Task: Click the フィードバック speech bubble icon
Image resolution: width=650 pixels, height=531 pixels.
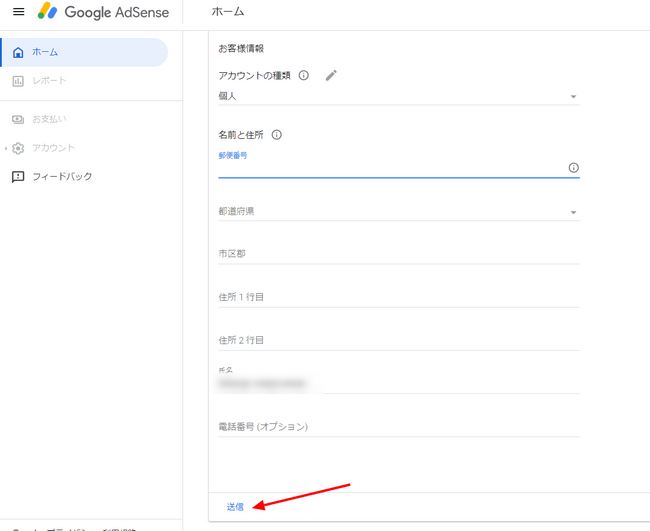Action: (18, 177)
